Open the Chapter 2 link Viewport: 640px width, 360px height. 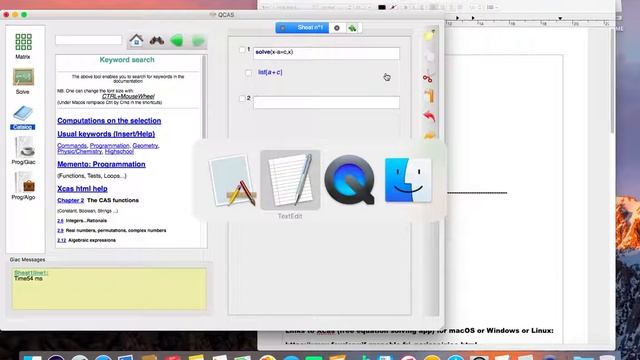71,200
